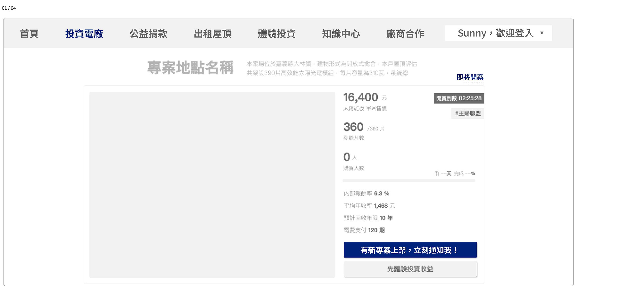Click the 16,400 元 panel price
The width and height of the screenshot is (644, 302).
click(365, 97)
